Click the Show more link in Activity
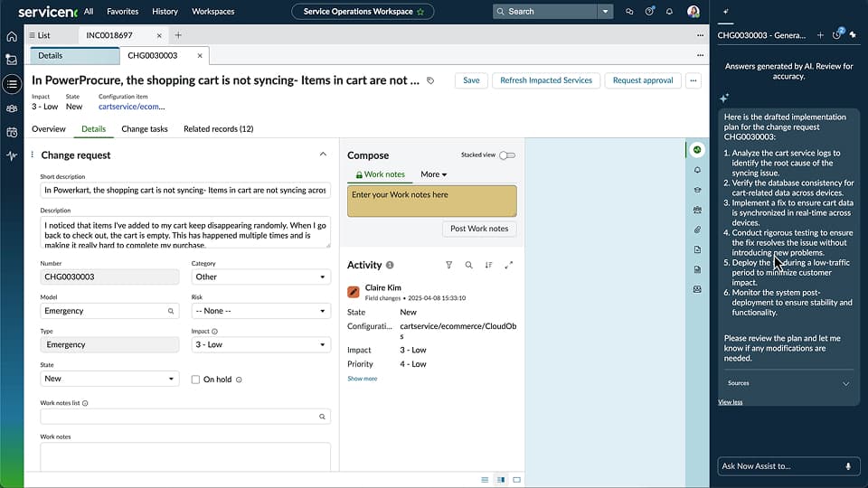Image resolution: width=868 pixels, height=488 pixels. point(363,379)
